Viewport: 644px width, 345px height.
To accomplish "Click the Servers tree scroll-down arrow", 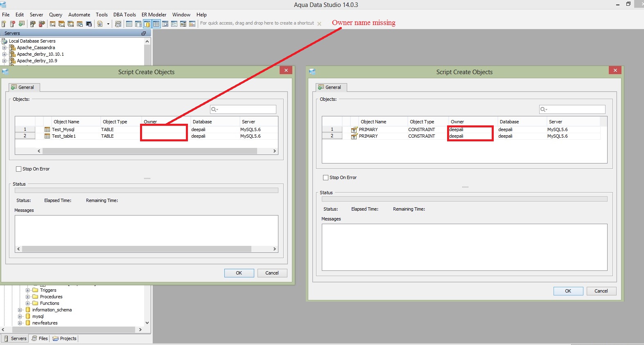I will 147,323.
